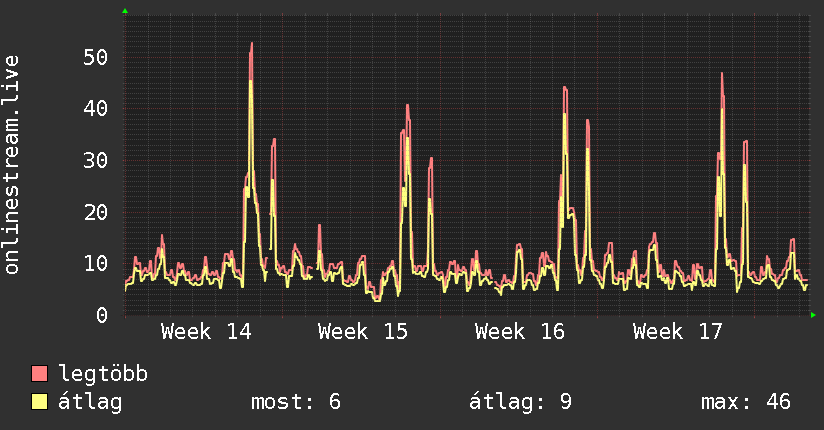Viewport: 824px width, 430px height.
Task: Click the 10 y-axis label
Action: pos(95,263)
